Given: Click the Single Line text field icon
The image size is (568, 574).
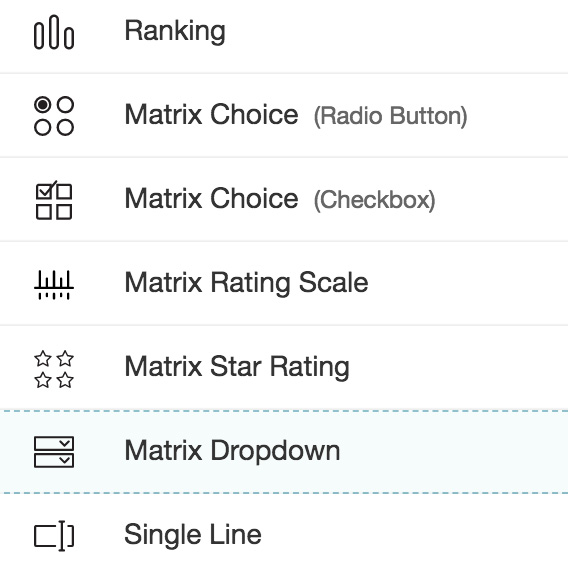Looking at the screenshot, I should 54,536.
